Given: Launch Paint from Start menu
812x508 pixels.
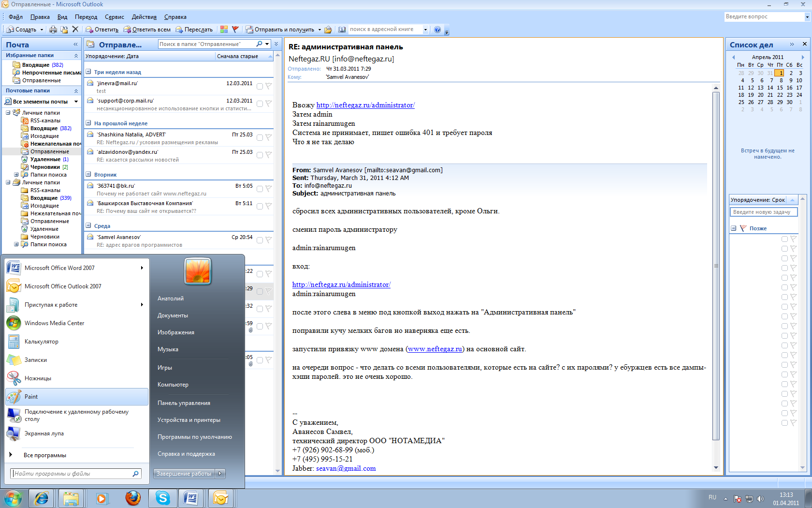Looking at the screenshot, I should (77, 397).
